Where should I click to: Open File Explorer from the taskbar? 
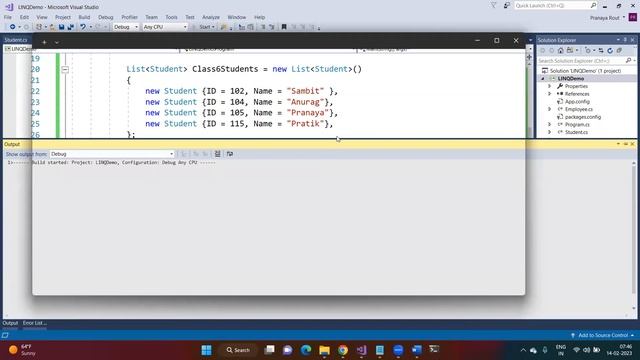point(324,350)
